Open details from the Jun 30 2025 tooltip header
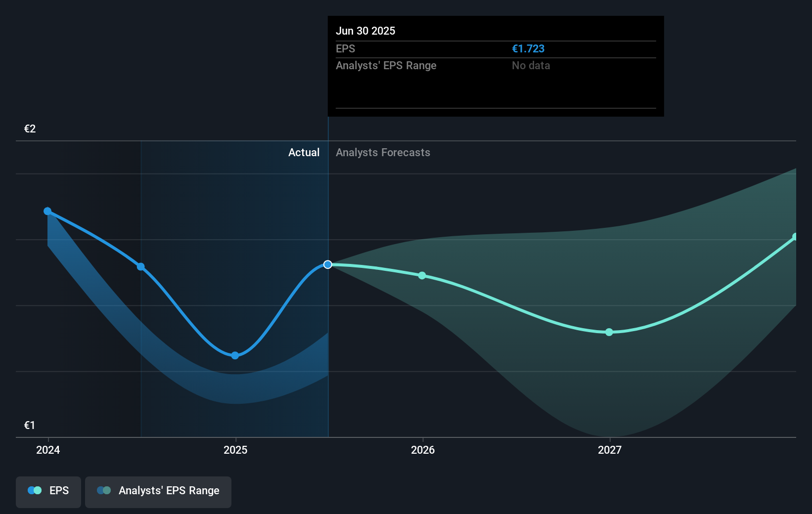Screen dimensions: 812x514 pos(365,31)
